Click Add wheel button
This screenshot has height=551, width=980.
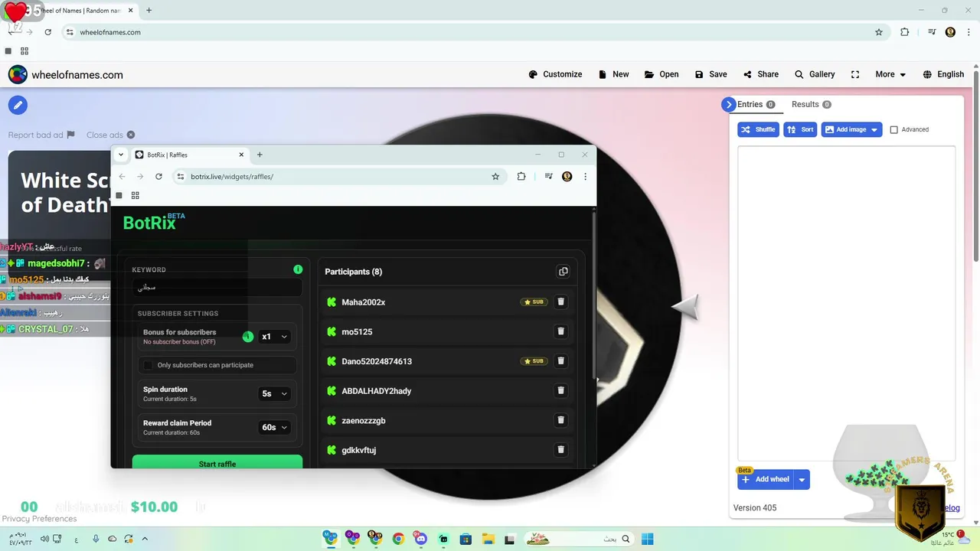766,480
